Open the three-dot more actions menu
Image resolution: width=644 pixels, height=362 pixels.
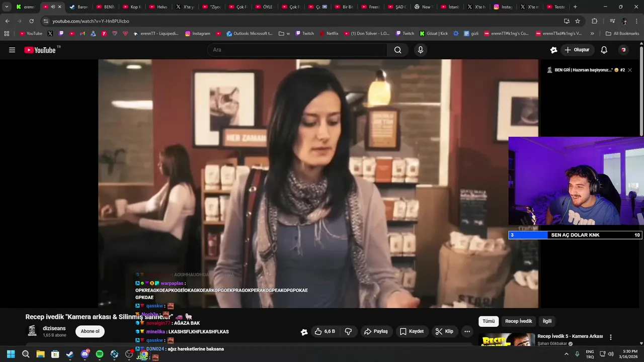[467, 331]
